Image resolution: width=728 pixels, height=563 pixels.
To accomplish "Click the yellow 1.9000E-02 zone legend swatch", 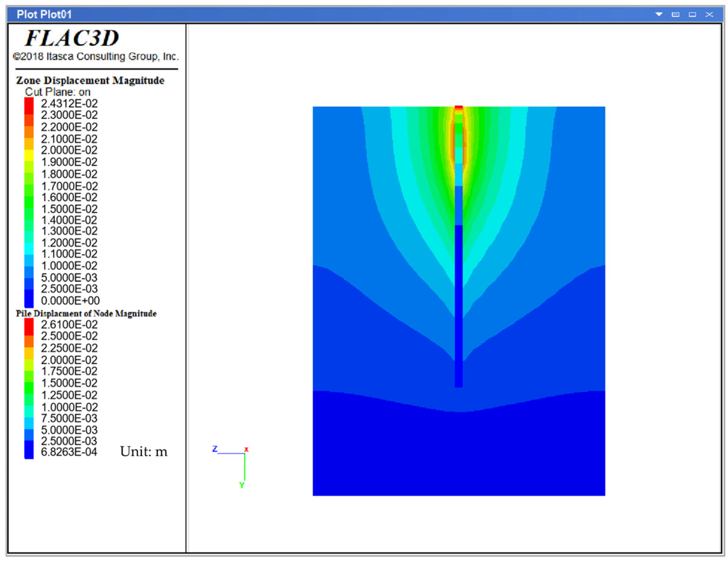I will click(29, 156).
